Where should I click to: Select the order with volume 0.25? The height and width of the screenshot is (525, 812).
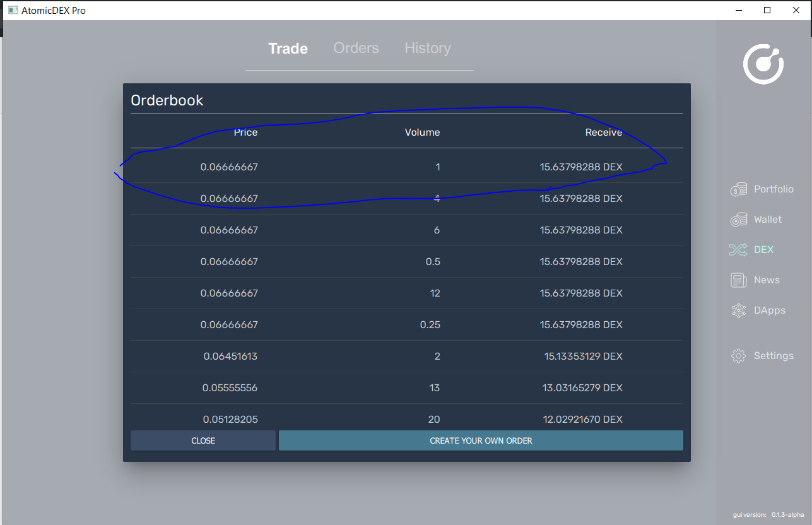click(x=407, y=325)
